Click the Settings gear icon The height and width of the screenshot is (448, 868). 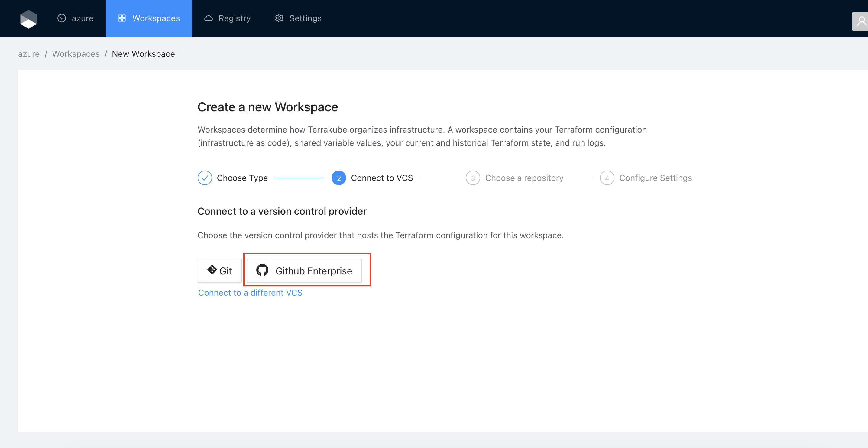point(279,18)
